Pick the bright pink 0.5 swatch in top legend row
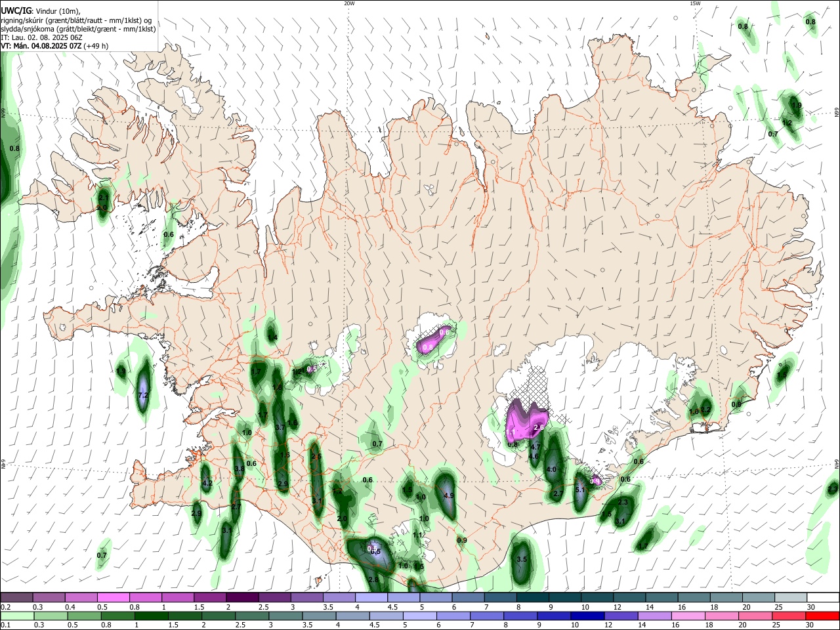 [x=114, y=597]
